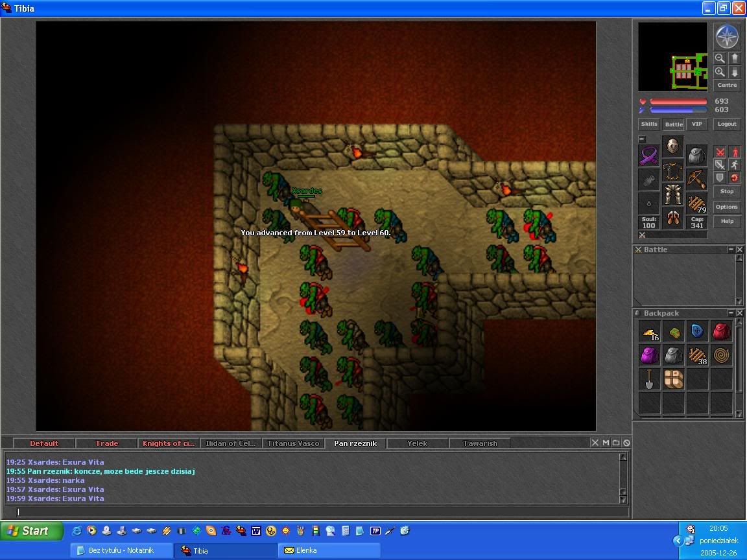747x560 pixels.
Task: Open Ilidan of Cel... chat tab
Action: [x=231, y=443]
